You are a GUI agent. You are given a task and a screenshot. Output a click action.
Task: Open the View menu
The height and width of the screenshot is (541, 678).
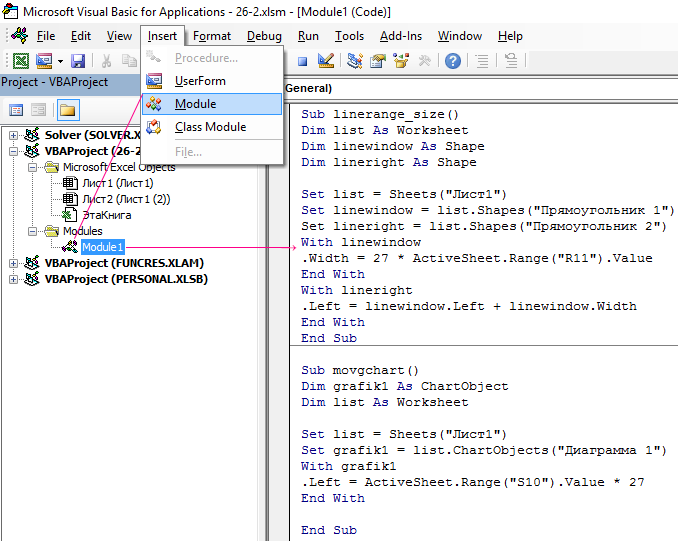119,36
